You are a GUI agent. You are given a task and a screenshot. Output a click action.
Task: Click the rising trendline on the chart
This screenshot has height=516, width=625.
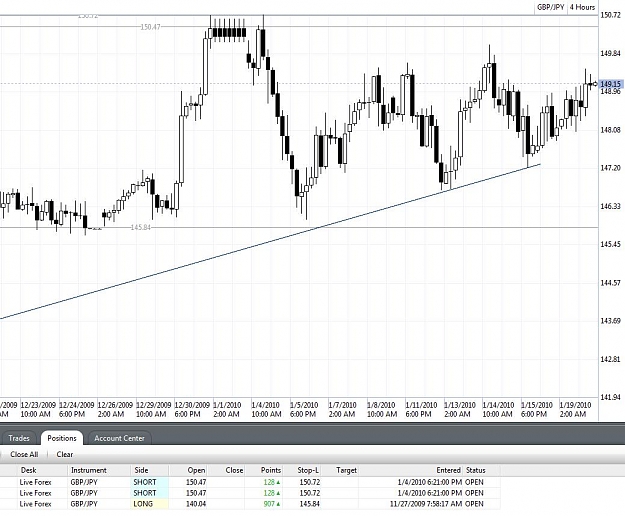coord(271,240)
